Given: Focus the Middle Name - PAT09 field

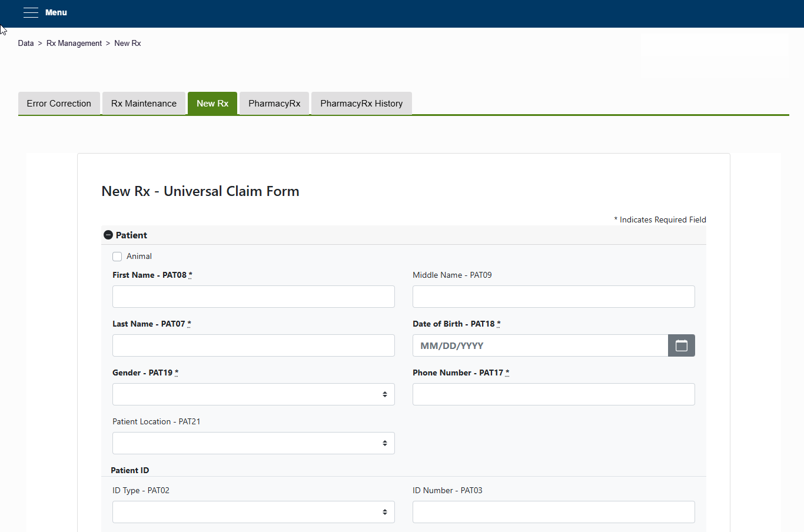Looking at the screenshot, I should (x=554, y=297).
